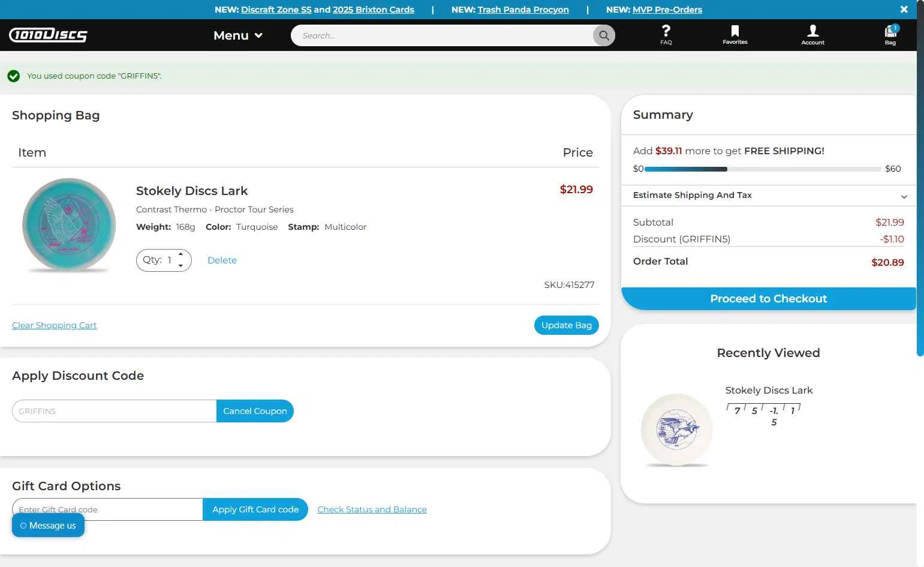Click the GRIFFIN5 discount code field
Screen dimensions: 924x567
pos(114,411)
